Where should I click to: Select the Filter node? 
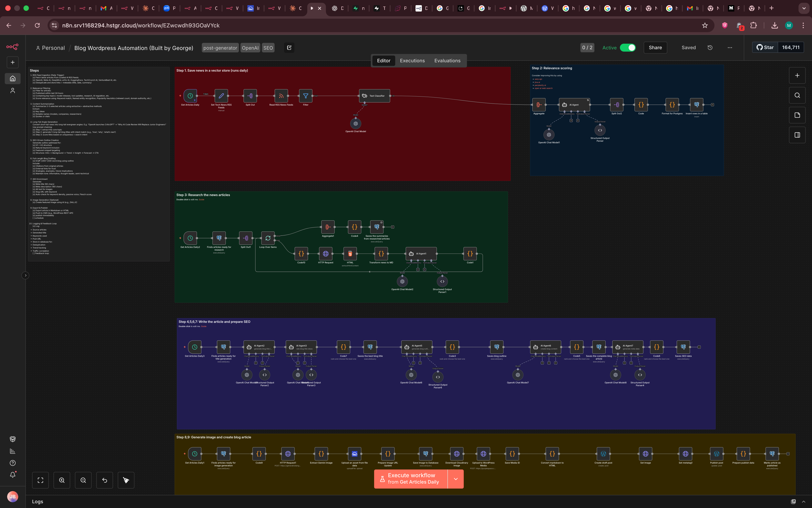[x=306, y=96]
